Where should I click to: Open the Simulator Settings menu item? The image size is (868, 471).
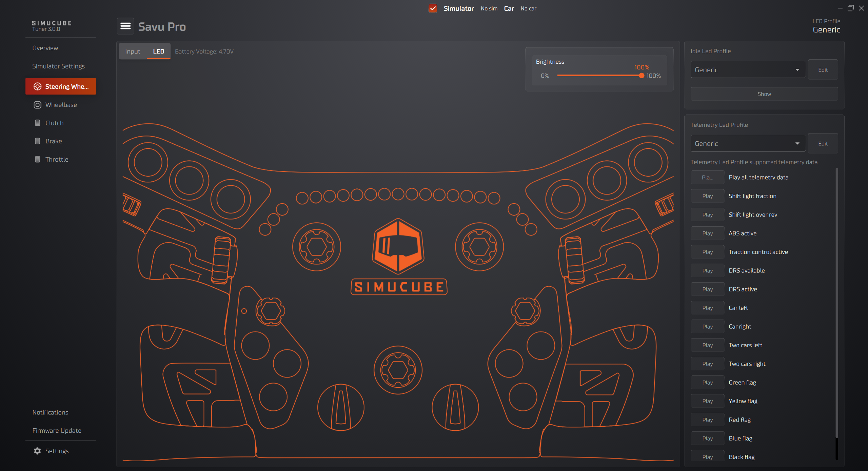click(x=58, y=66)
